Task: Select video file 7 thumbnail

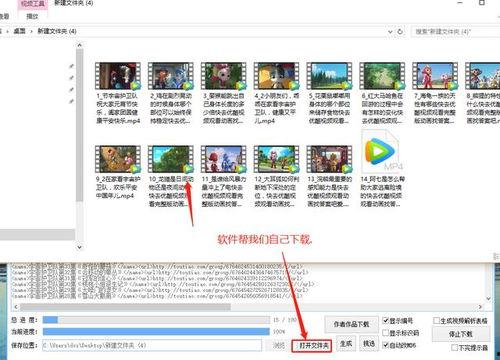Action: [x=435, y=76]
